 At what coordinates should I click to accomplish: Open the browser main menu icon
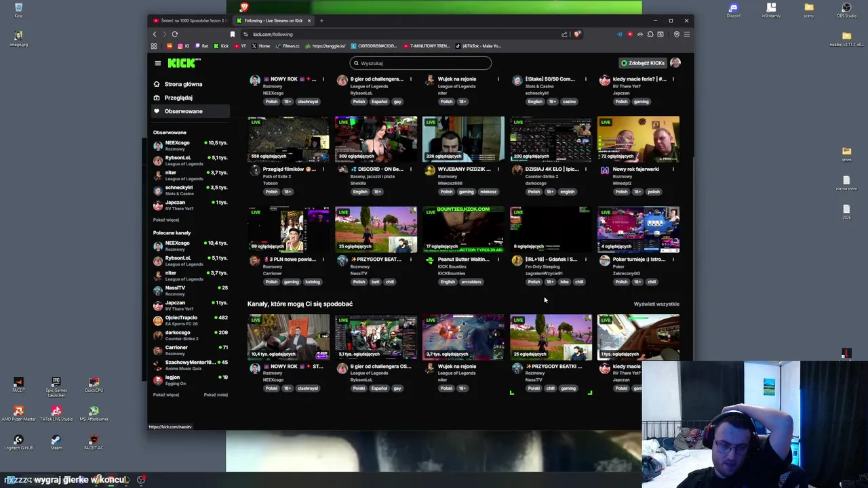(x=686, y=34)
